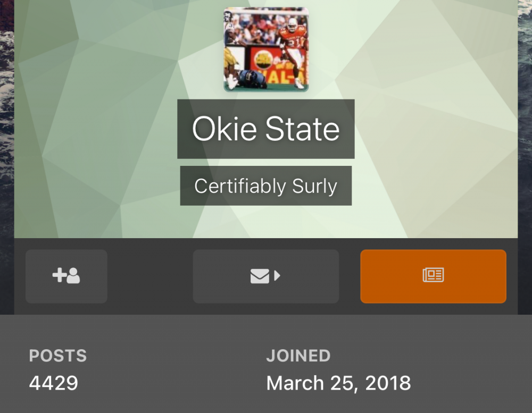Click the Certifiably Surly member title
The width and height of the screenshot is (532, 413).
coord(265,186)
